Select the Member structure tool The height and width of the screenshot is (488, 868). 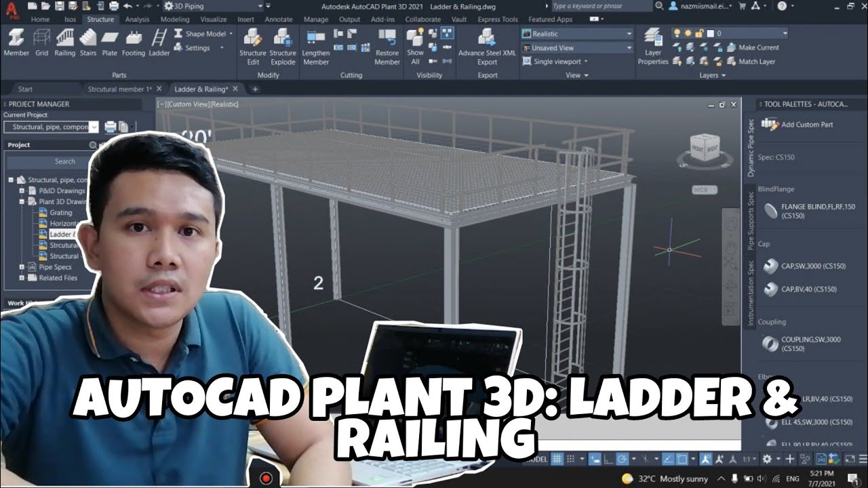[x=16, y=42]
